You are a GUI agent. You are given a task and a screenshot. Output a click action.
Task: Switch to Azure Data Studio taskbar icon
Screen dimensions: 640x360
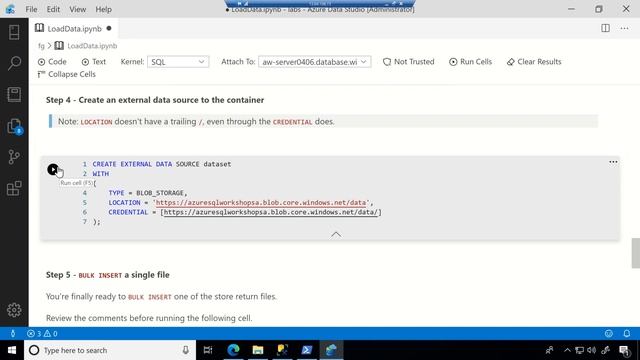click(x=331, y=350)
